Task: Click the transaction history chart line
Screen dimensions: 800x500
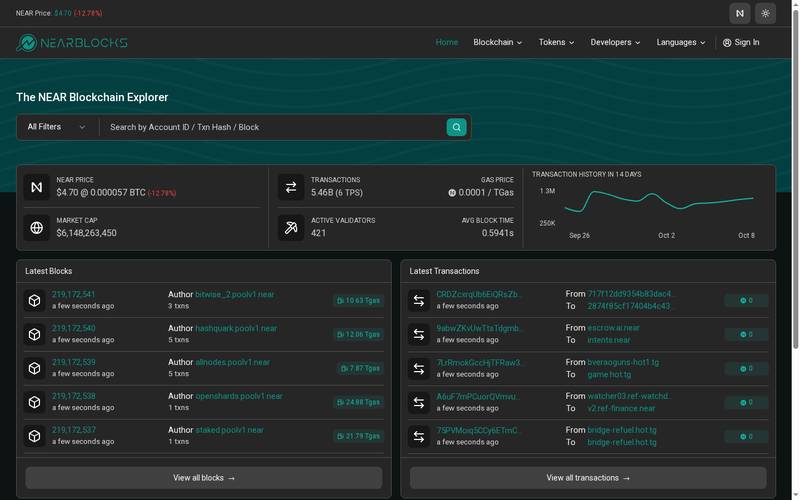Action: tap(659, 201)
